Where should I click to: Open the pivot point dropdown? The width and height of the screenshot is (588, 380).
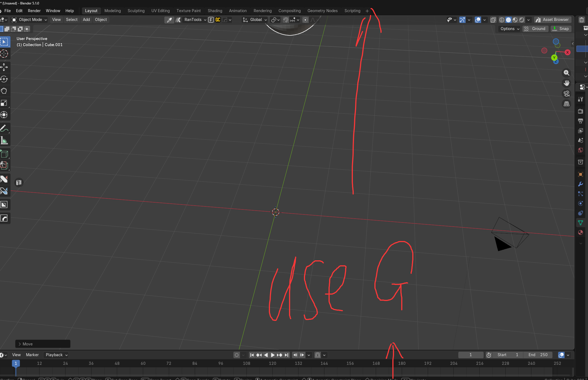point(275,20)
